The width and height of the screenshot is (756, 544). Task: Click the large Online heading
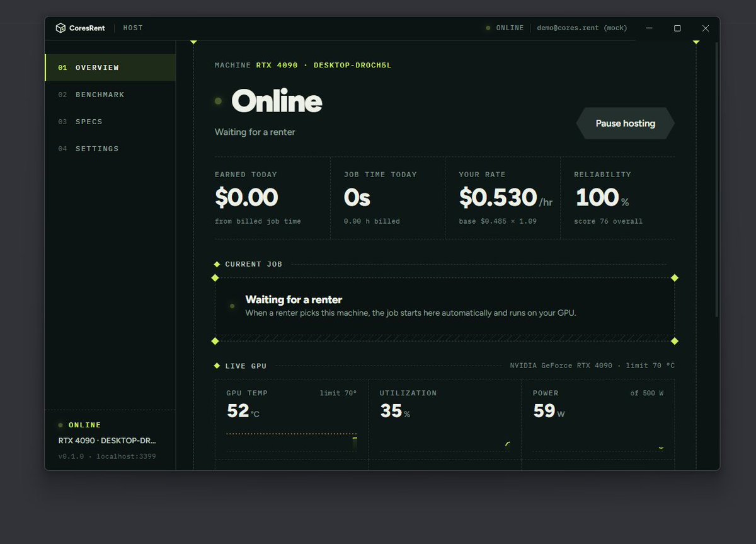coord(277,101)
